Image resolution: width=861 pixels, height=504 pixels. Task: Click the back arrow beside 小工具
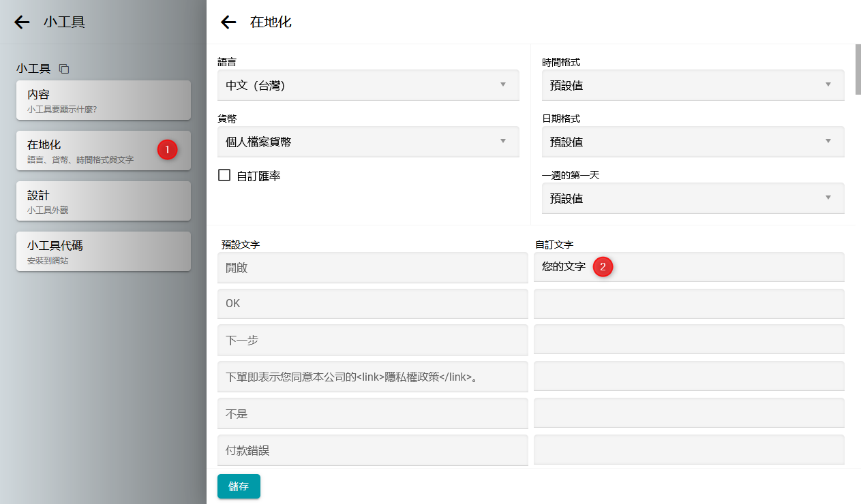click(22, 22)
